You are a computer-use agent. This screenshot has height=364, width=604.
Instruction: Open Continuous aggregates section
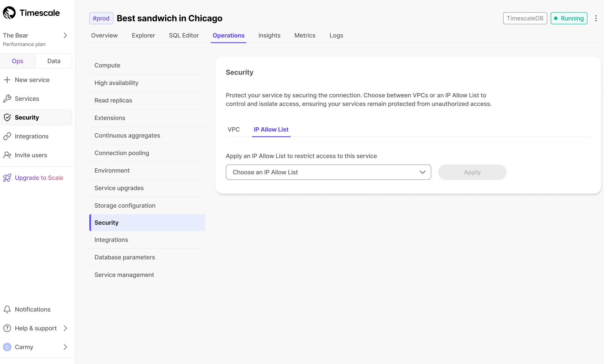147,135
